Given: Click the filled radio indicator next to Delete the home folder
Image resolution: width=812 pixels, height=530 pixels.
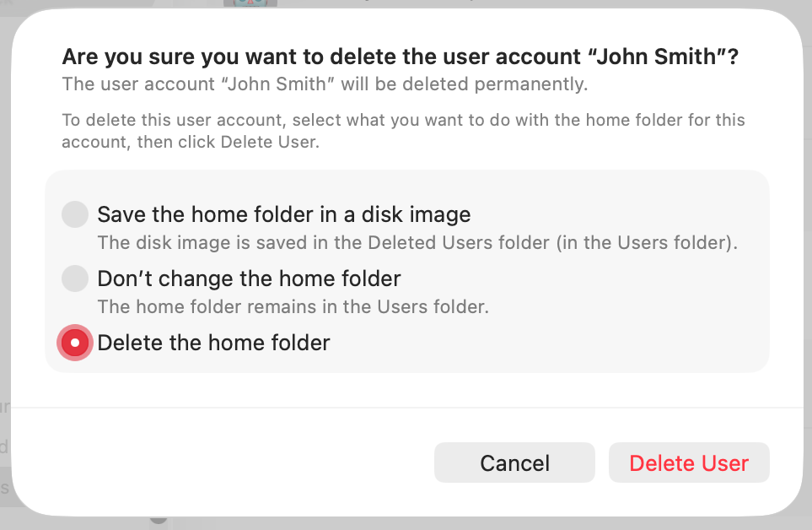Looking at the screenshot, I should click(75, 343).
